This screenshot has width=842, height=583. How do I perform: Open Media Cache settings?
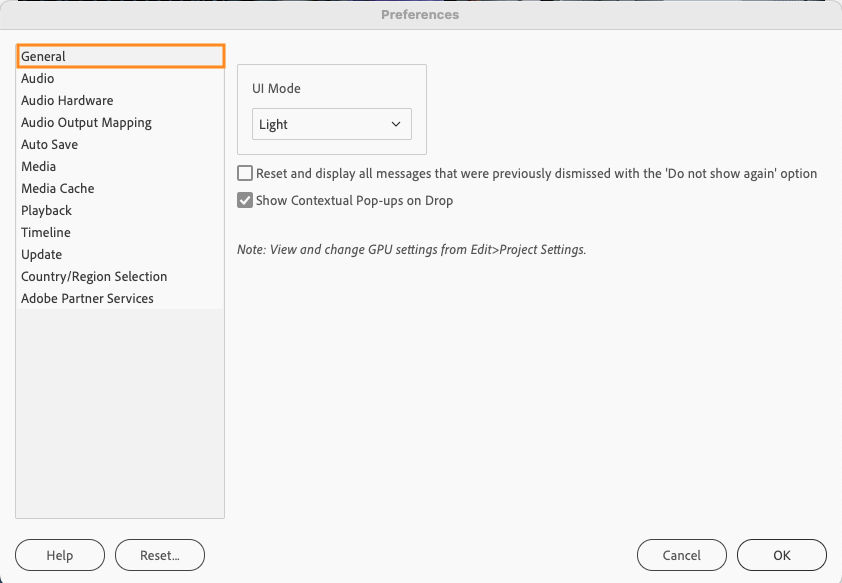(x=58, y=188)
